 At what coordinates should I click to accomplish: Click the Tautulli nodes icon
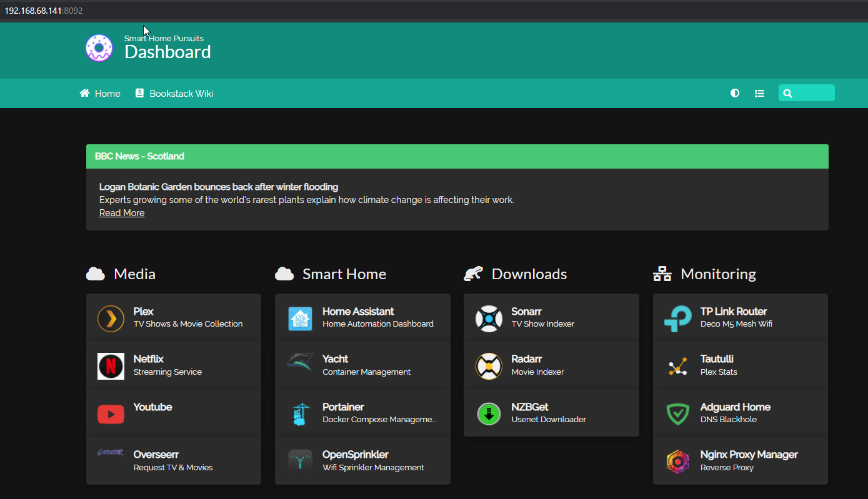coord(678,367)
